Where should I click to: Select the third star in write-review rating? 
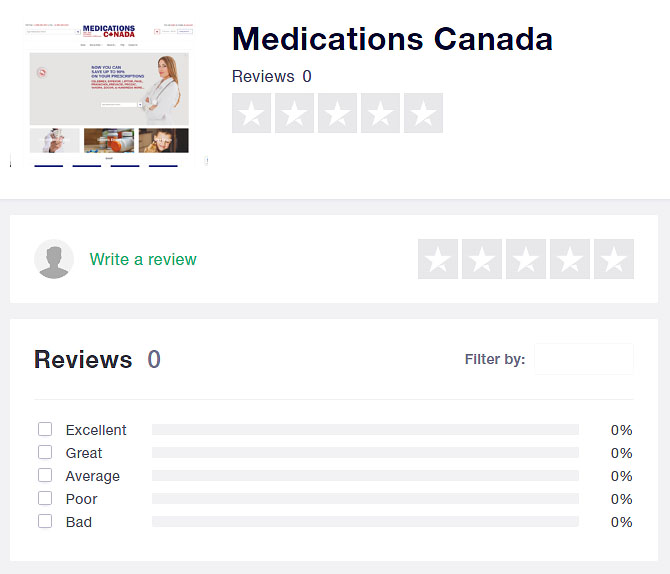(x=526, y=259)
